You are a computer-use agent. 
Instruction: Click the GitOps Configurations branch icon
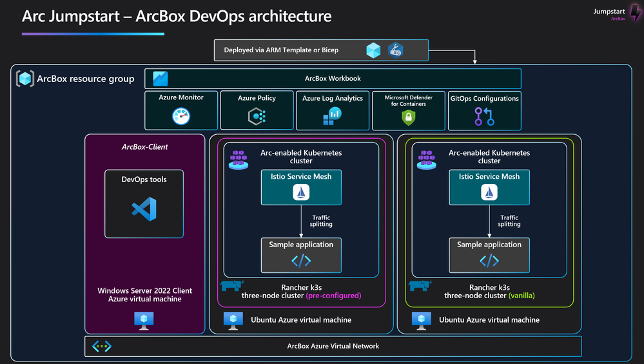(x=484, y=116)
